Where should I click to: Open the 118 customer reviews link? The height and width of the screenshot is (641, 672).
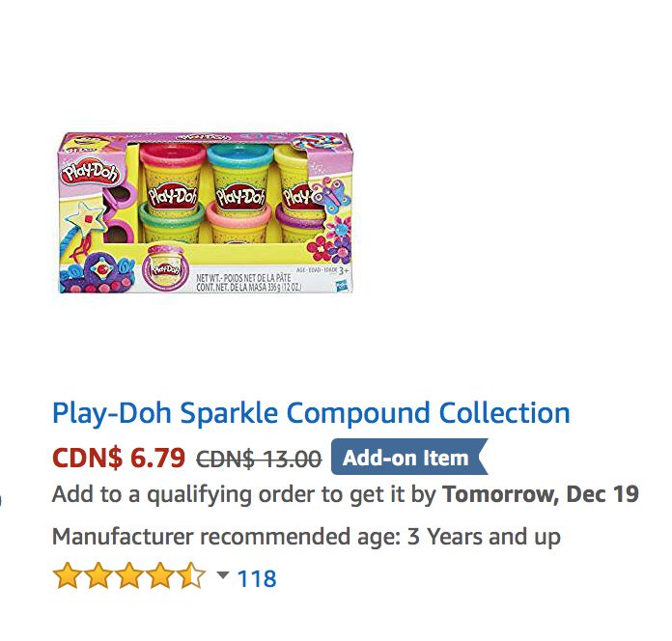(257, 578)
